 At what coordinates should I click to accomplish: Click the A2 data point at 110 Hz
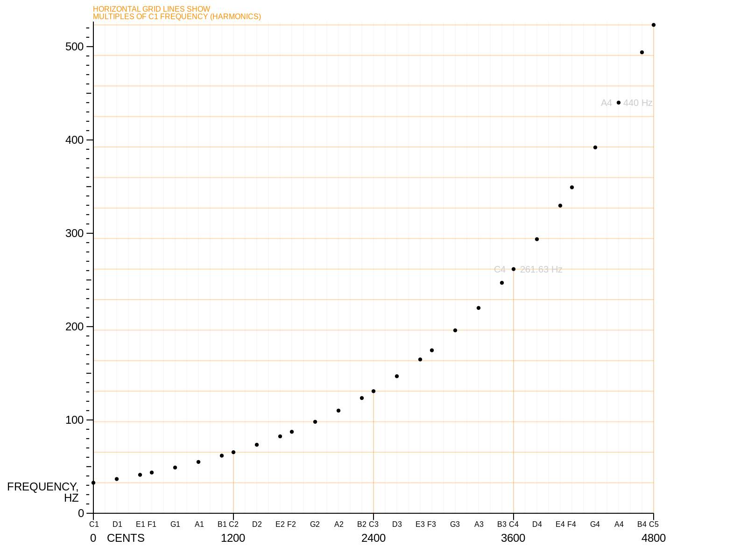[x=338, y=411]
